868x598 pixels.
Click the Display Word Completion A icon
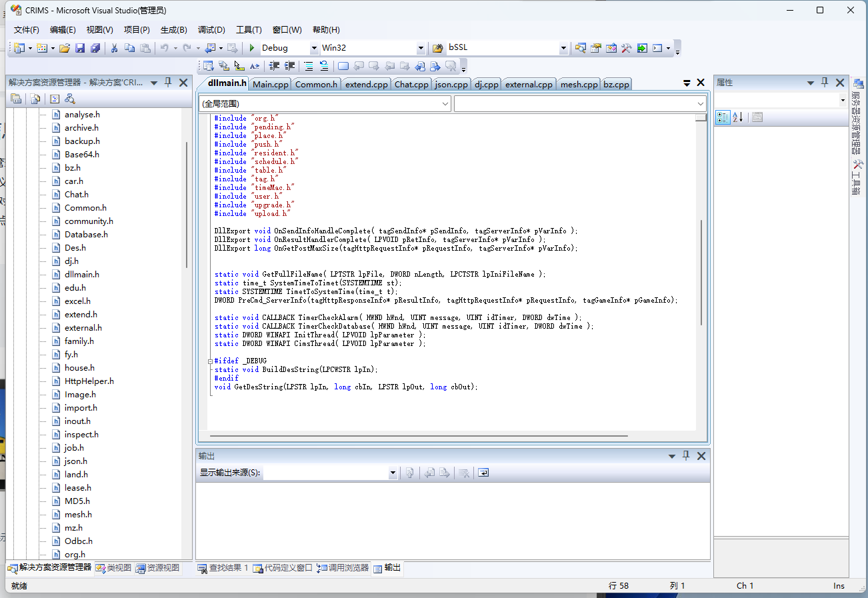[255, 66]
